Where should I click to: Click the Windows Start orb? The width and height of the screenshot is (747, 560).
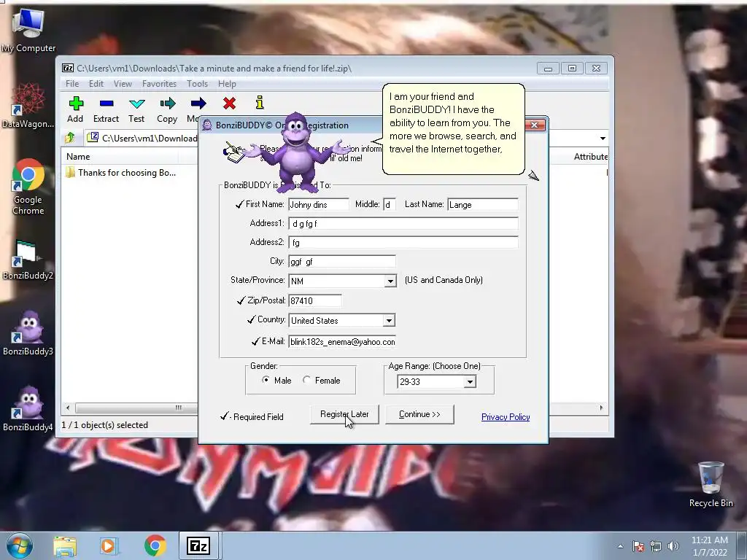20,545
